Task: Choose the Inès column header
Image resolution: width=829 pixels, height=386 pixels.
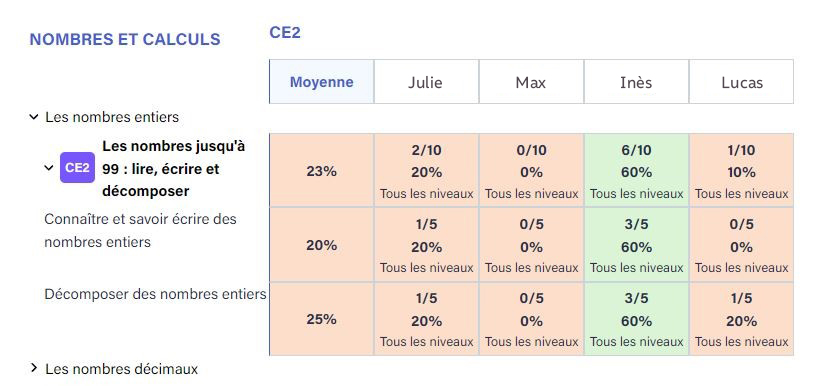Action: [x=636, y=82]
